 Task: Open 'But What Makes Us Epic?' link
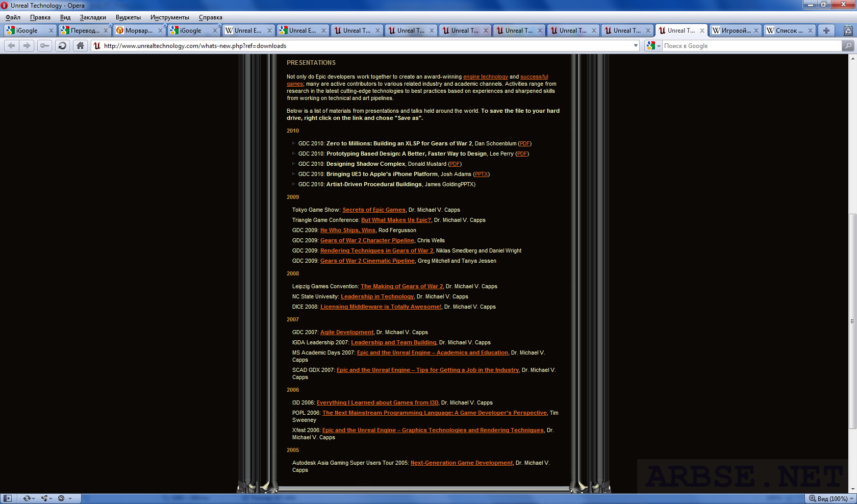(396, 220)
